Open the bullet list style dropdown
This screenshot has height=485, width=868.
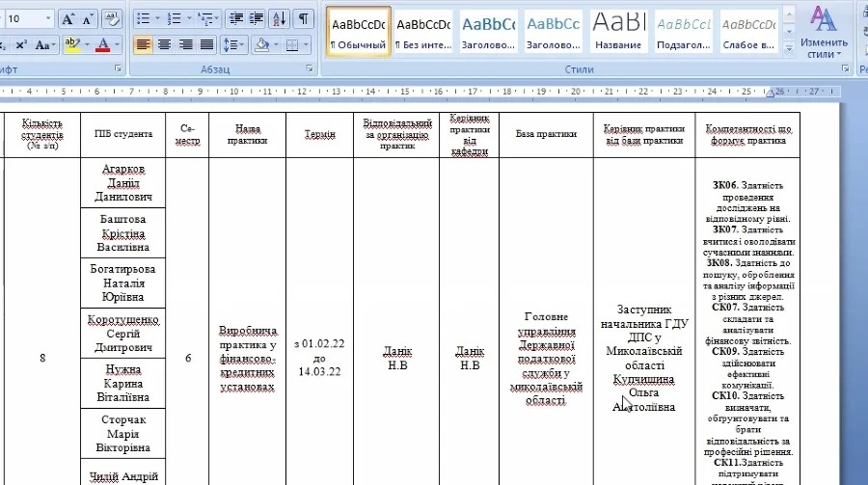click(x=157, y=19)
